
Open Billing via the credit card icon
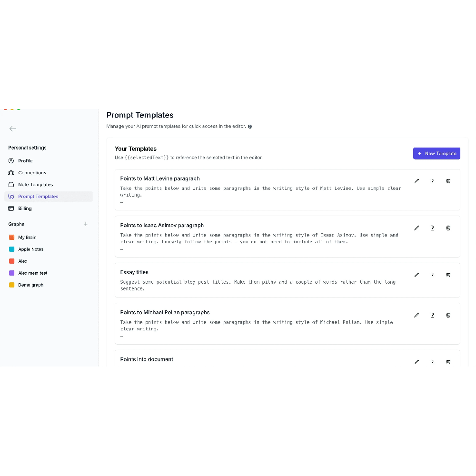[x=10, y=208]
